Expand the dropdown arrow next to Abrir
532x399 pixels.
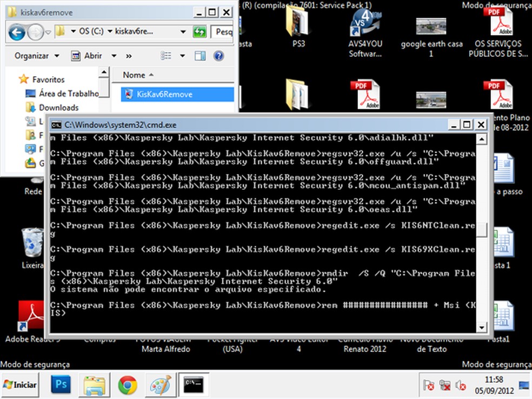[x=114, y=56]
